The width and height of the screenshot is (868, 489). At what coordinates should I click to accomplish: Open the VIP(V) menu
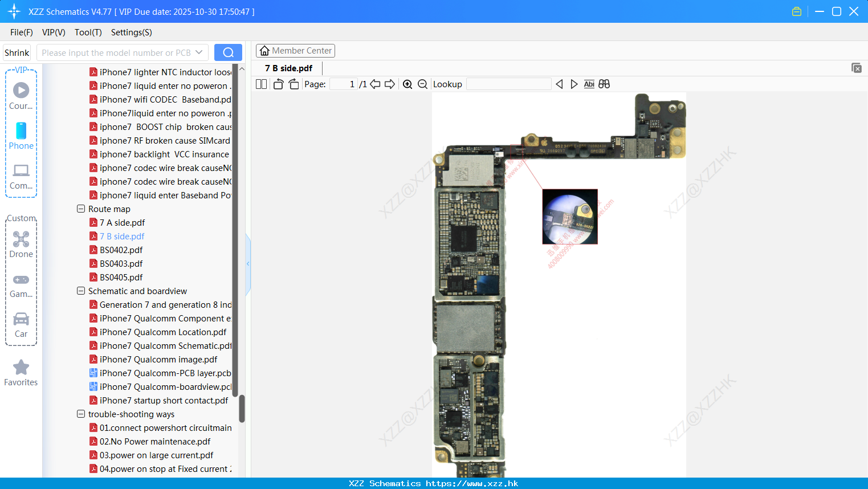click(x=54, y=32)
